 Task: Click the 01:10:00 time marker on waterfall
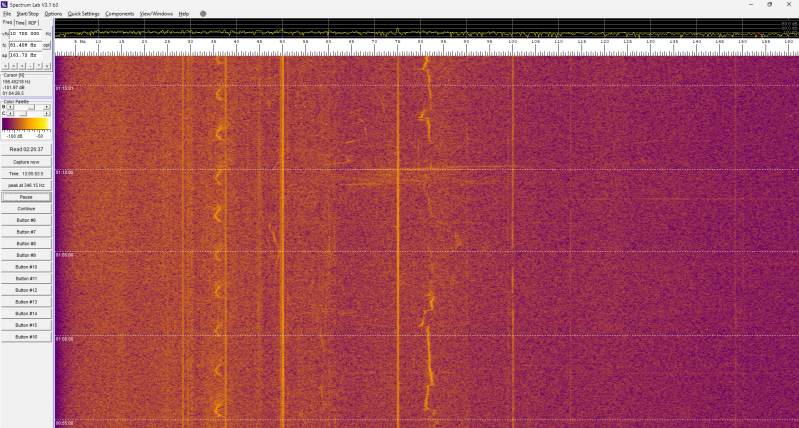point(64,173)
